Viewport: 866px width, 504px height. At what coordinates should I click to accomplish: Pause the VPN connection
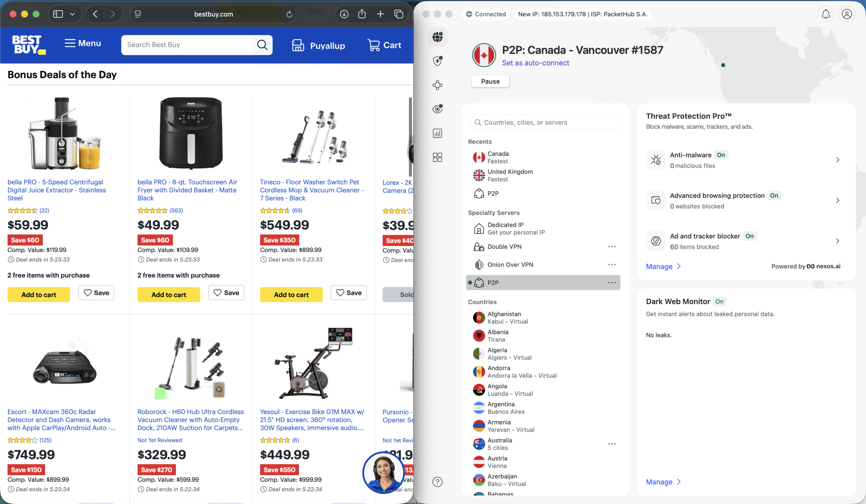[491, 82]
